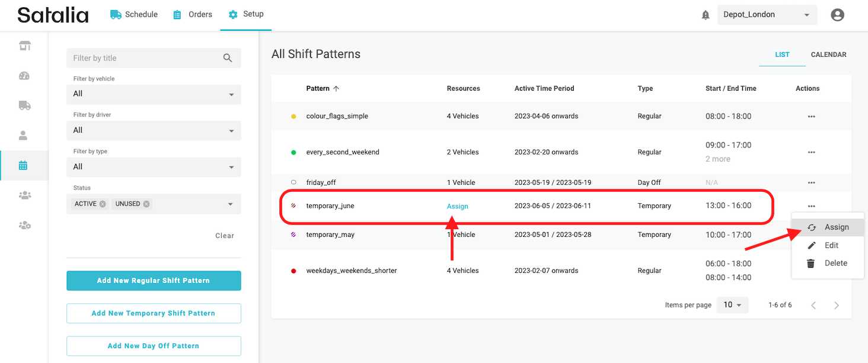868x363 pixels.
Task: Remove the UNUSED status filter chip
Action: [x=146, y=204]
